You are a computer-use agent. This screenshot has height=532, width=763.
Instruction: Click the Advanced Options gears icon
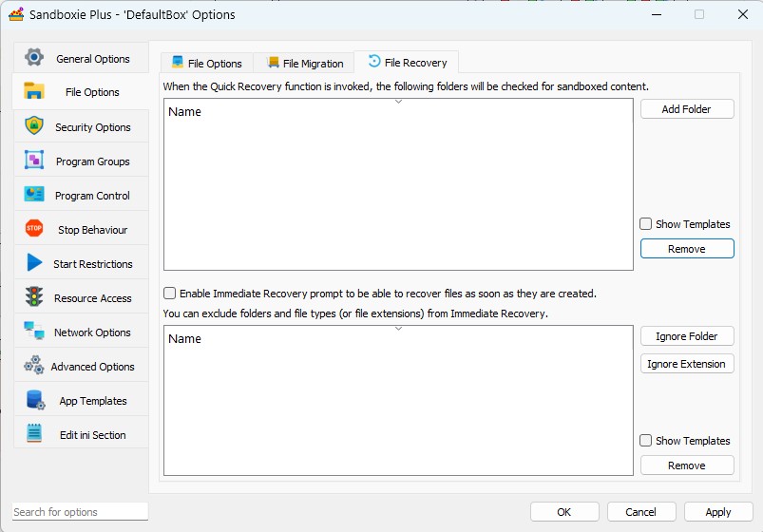(x=34, y=365)
